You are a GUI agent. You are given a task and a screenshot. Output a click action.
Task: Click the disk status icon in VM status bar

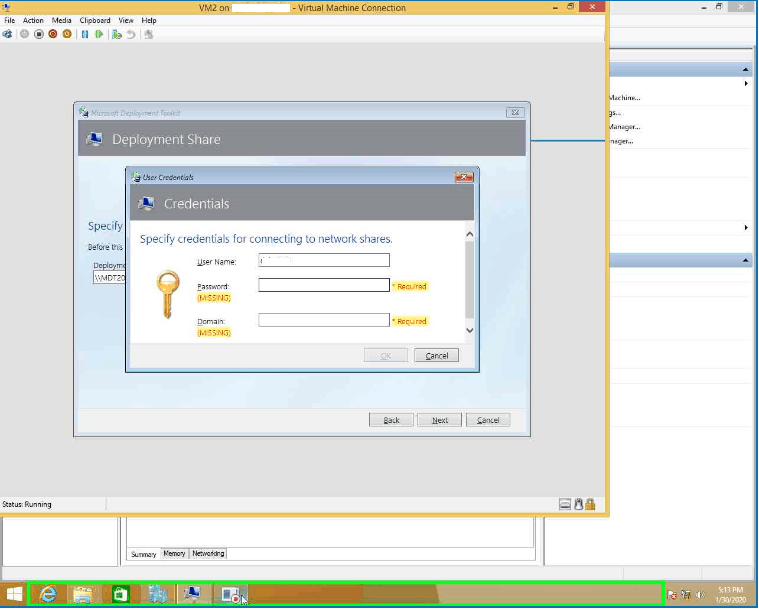point(564,504)
